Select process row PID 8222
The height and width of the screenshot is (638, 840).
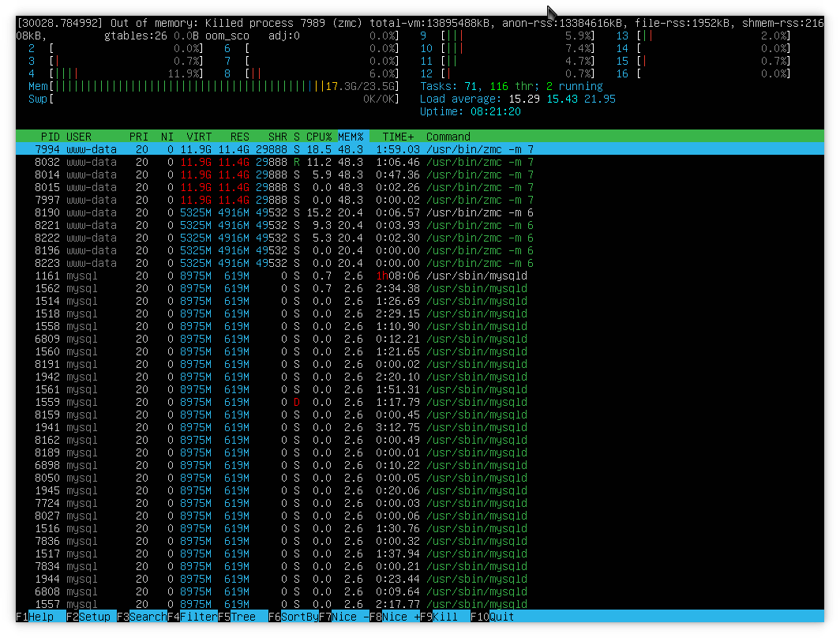point(420,238)
